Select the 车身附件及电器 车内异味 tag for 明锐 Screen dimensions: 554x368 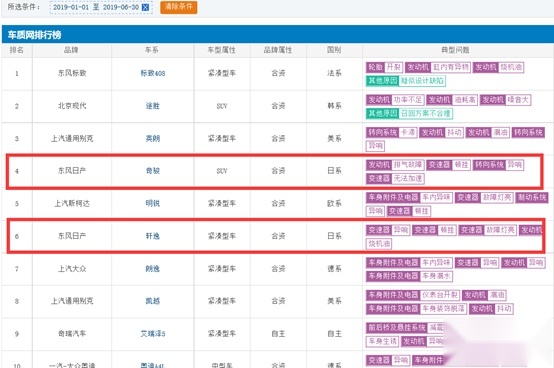409,197
